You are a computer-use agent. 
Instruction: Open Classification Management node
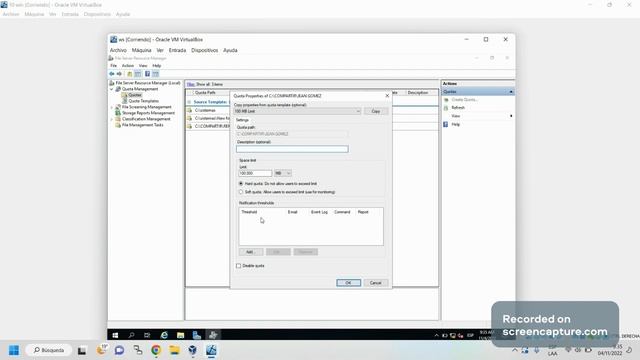point(146,119)
